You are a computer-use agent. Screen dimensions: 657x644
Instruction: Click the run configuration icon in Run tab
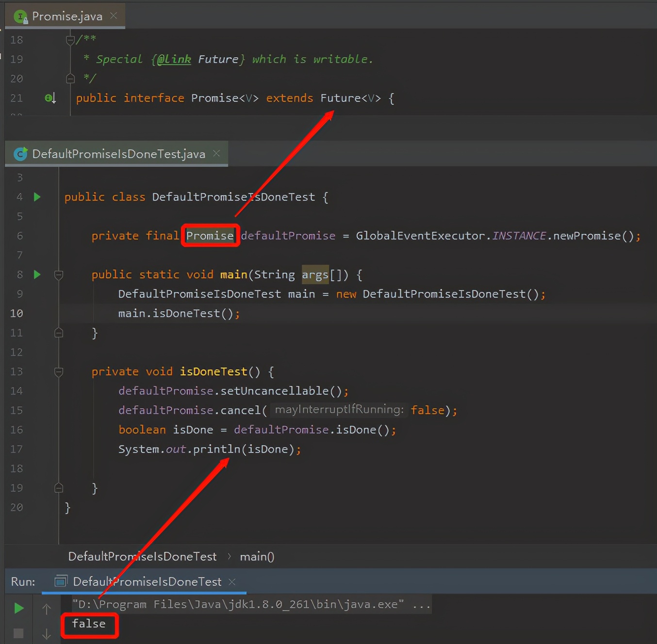pyautogui.click(x=61, y=581)
